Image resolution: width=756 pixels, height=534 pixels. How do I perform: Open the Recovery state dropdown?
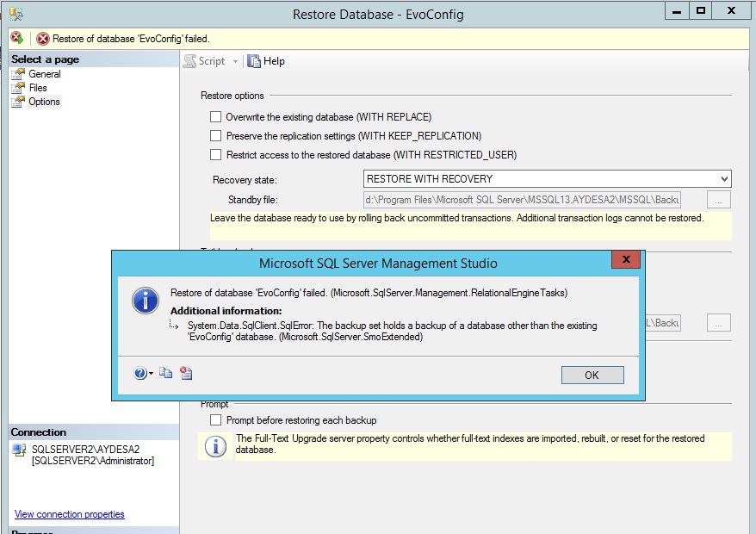548,179
